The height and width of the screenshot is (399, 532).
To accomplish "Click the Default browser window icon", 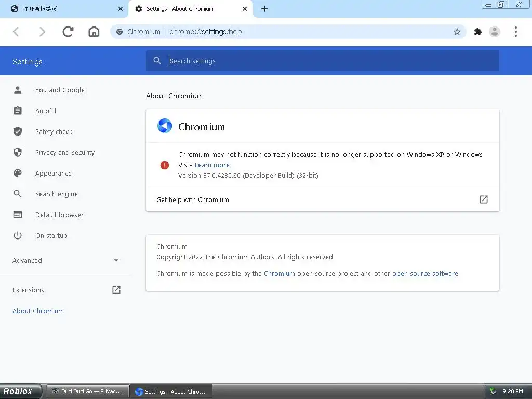I will 18,215.
